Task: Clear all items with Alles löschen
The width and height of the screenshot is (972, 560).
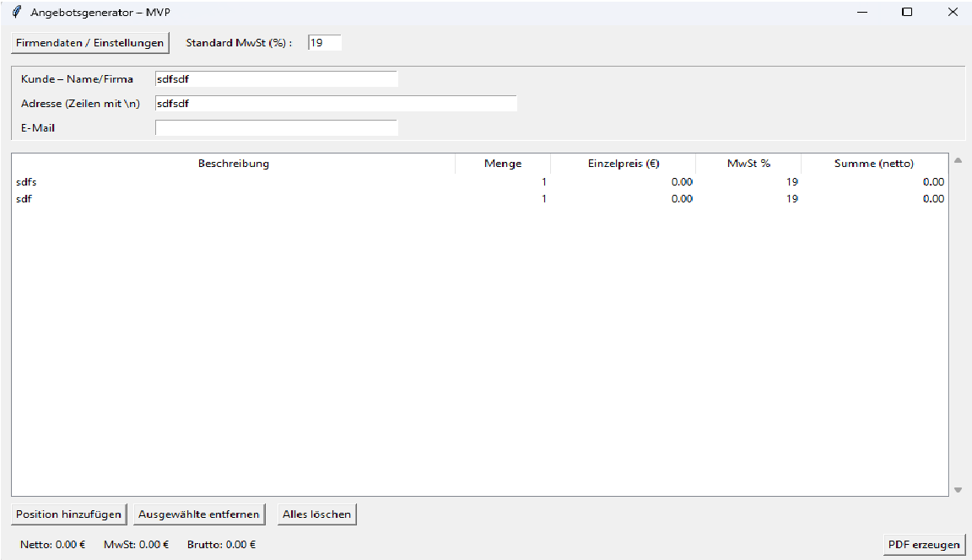Action: coord(316,514)
